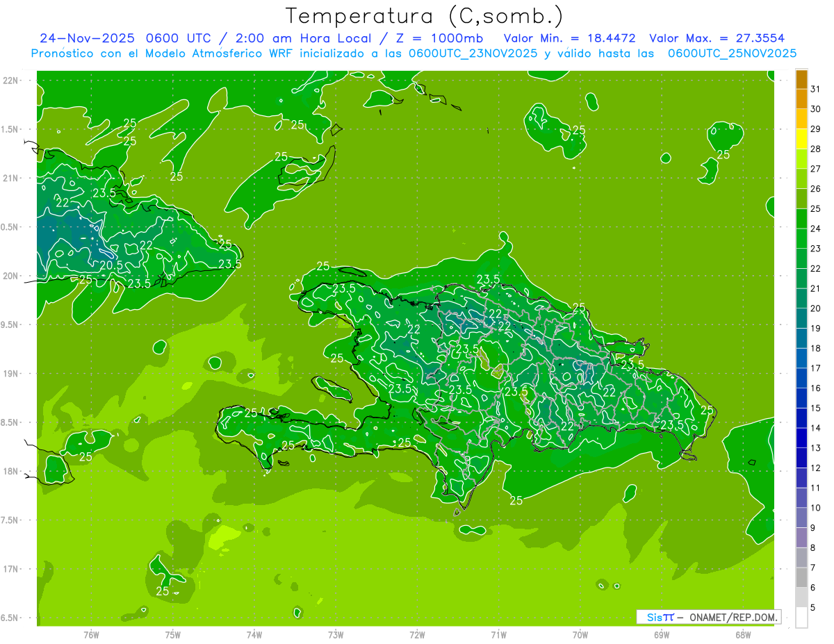Click the "22N" latitude axis label
The image size is (834, 644).
(x=10, y=81)
